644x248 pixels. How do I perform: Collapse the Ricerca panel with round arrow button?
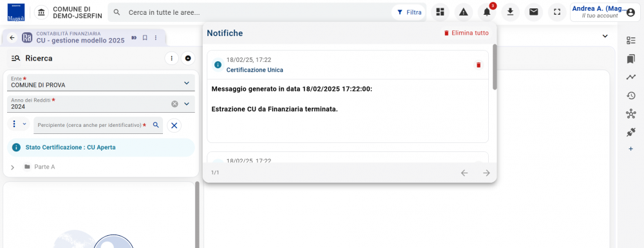188,59
